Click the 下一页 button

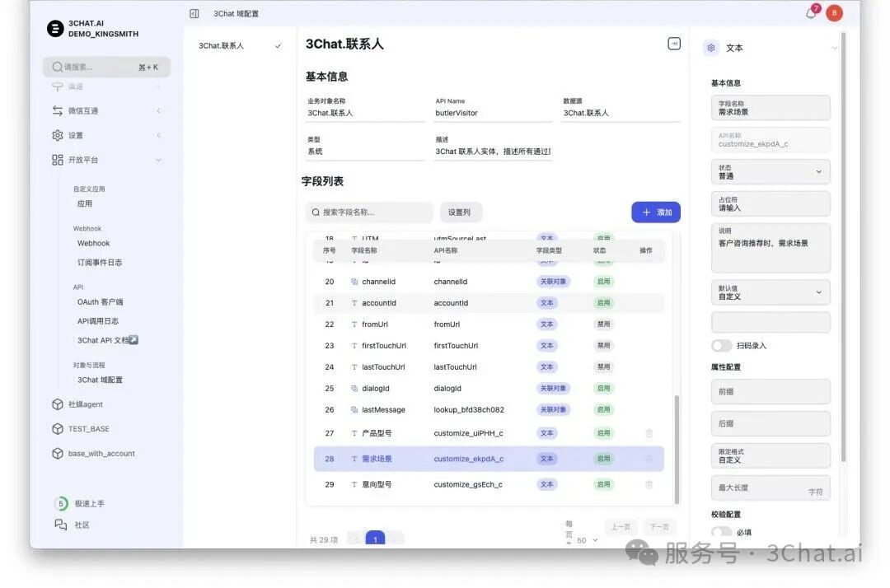[659, 527]
